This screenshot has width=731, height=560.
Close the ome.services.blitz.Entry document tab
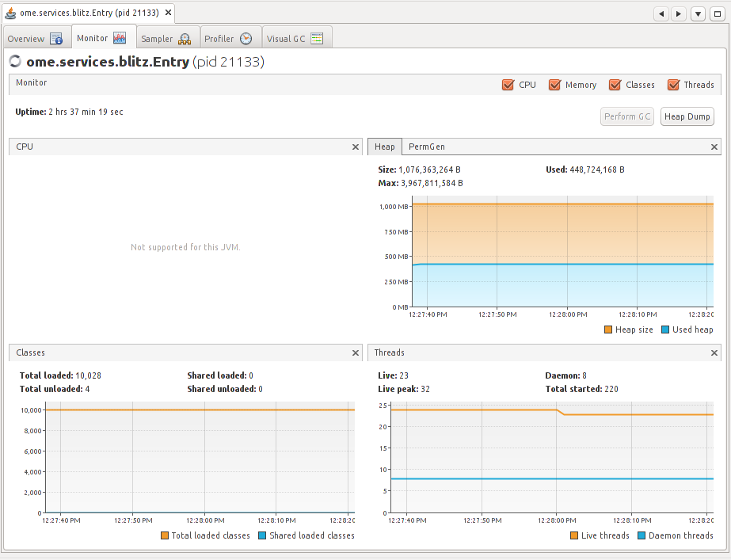pos(168,13)
